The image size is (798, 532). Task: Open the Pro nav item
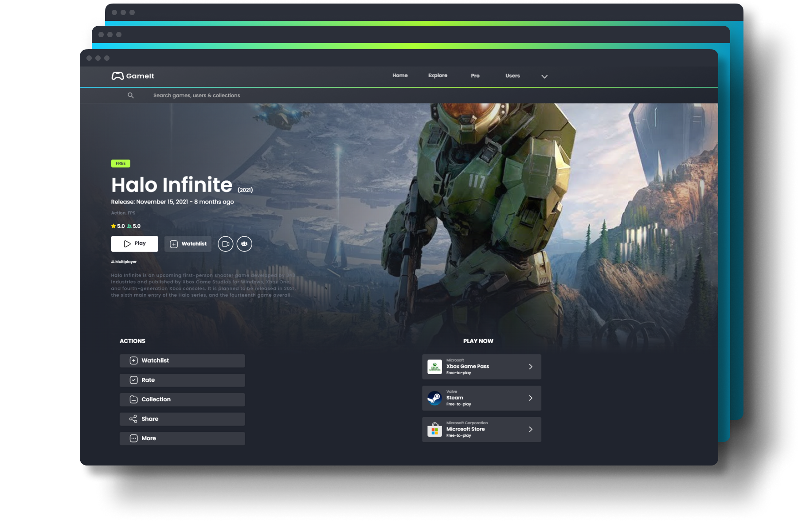(x=475, y=76)
